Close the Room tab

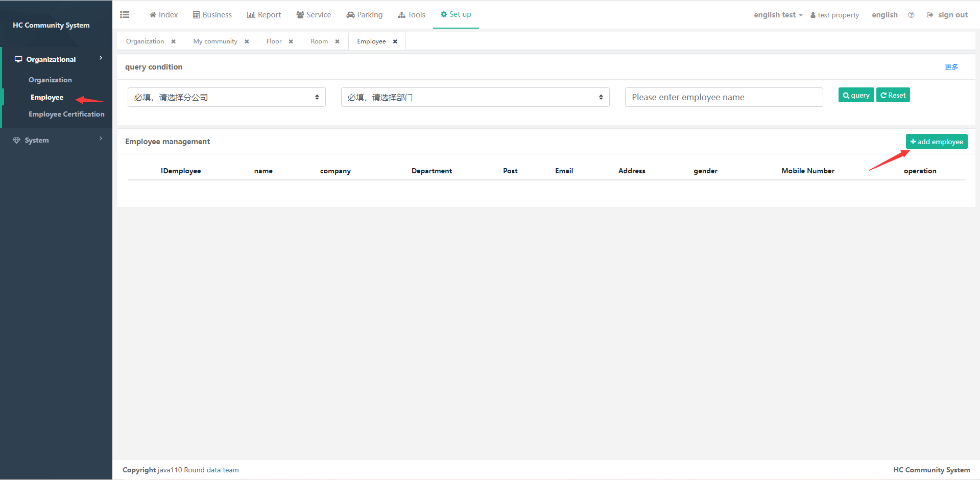(x=338, y=41)
